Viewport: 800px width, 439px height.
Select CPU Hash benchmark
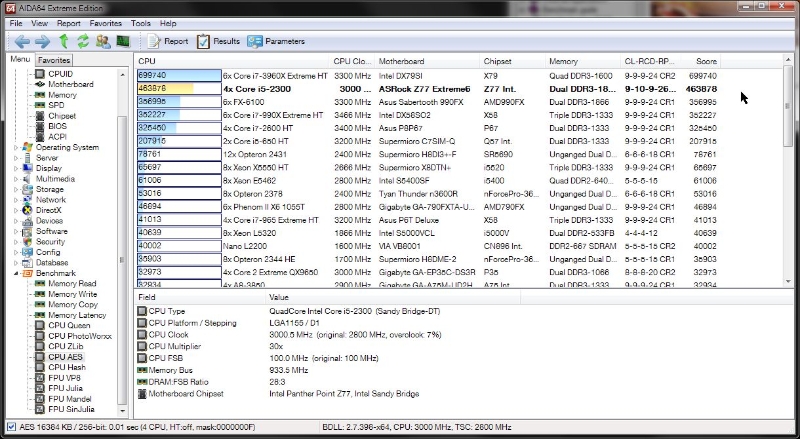67,368
